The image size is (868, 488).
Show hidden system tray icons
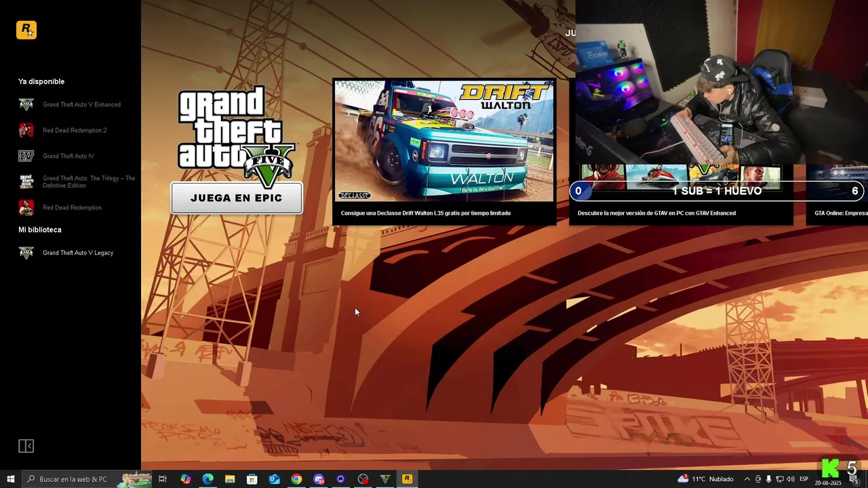(747, 479)
